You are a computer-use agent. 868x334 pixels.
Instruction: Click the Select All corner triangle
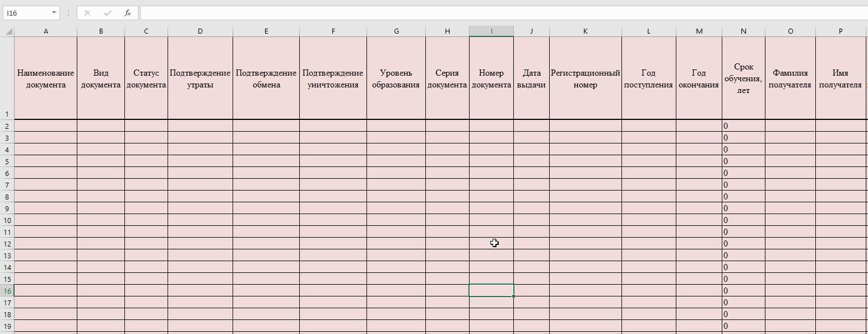(x=8, y=31)
